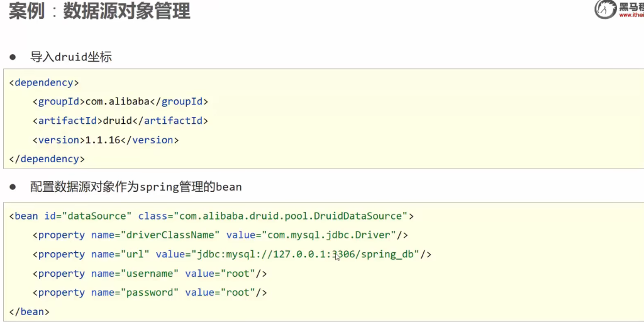Click the www.ithei website link under logo
Screen dimensions: 644x322
(631, 16)
